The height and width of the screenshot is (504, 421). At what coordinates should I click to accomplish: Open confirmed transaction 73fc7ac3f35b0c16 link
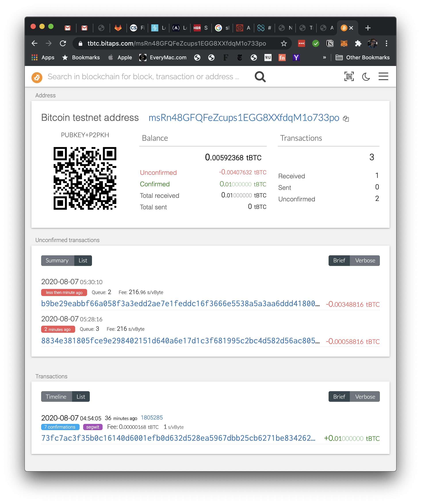click(x=178, y=438)
